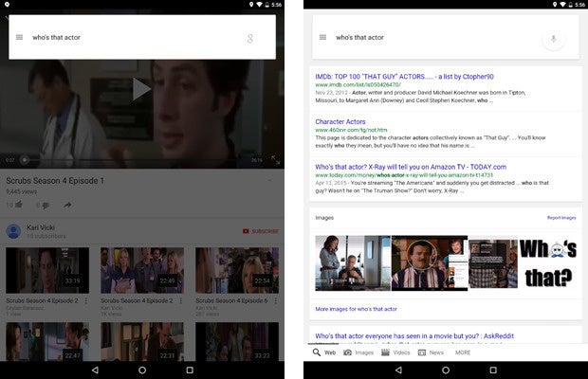Tap Android home button on YouTube screen
The image size is (588, 379).
click(x=142, y=370)
